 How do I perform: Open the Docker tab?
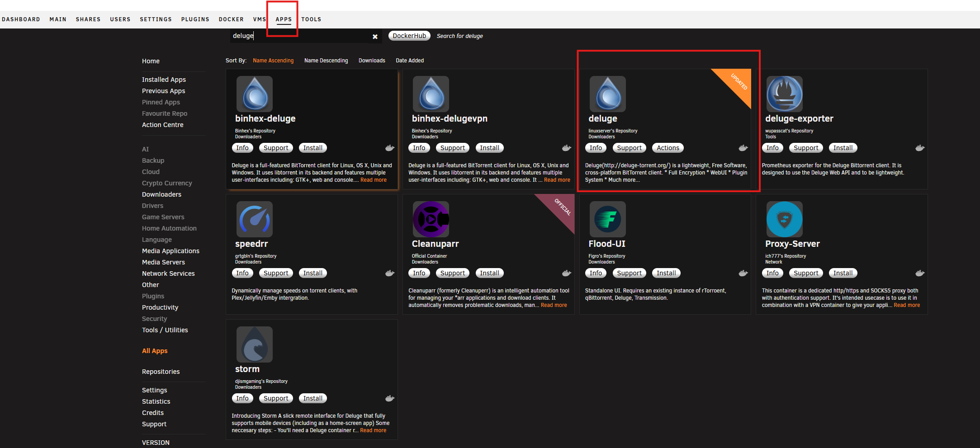(x=231, y=19)
